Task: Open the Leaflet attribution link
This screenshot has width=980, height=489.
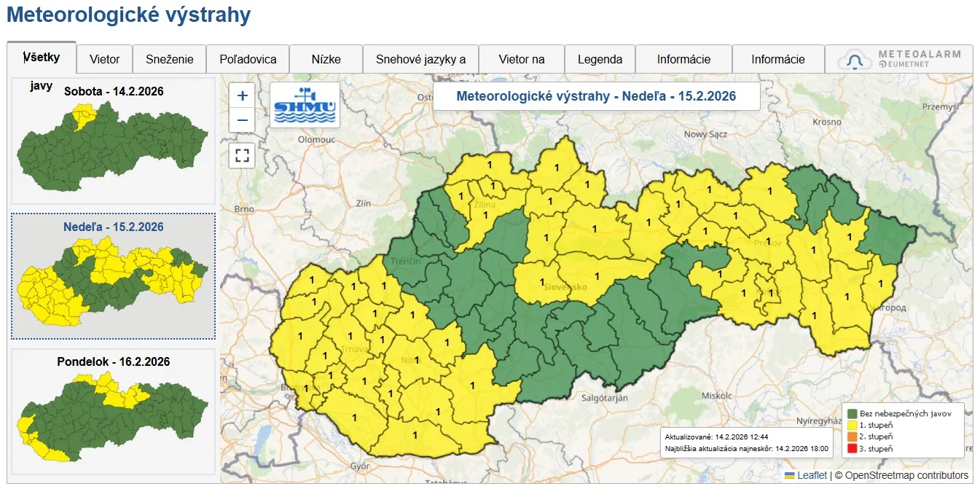Action: [812, 475]
